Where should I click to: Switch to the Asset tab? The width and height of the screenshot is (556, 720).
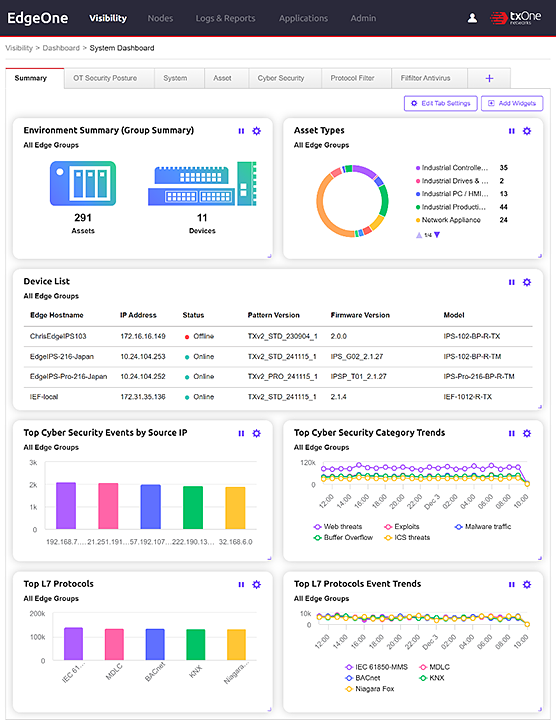(x=226, y=79)
